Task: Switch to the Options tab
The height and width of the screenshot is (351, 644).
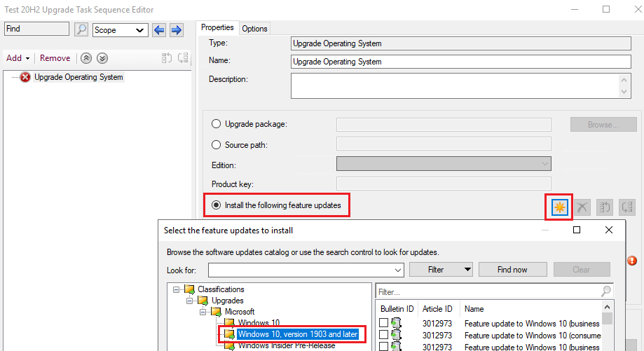Action: coord(254,29)
